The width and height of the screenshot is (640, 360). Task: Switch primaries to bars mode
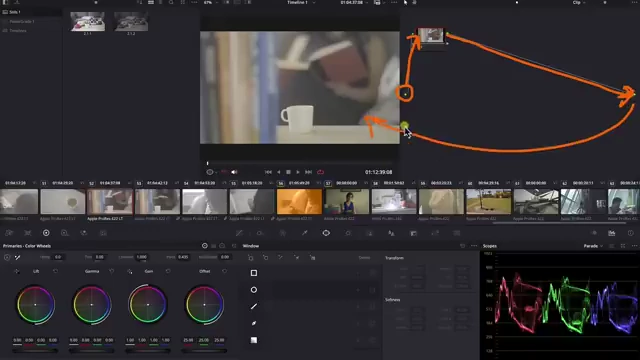[x=213, y=246]
